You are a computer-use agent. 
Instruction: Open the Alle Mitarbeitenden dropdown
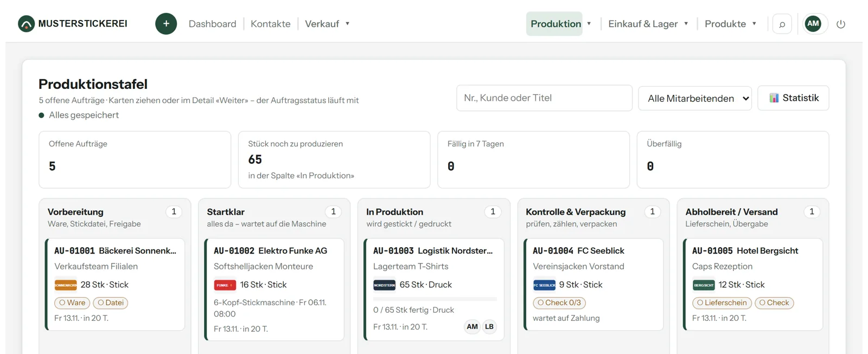695,98
